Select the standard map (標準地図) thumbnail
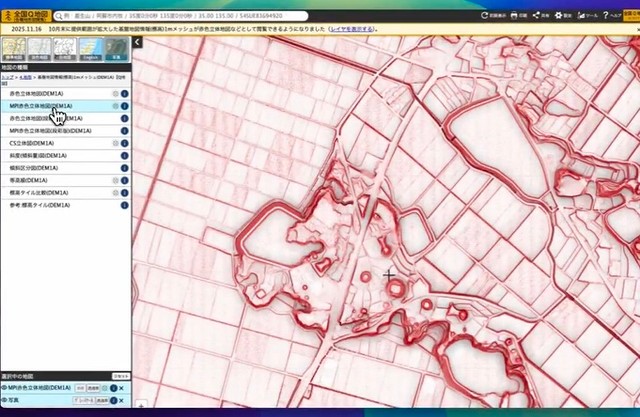 click(12, 50)
